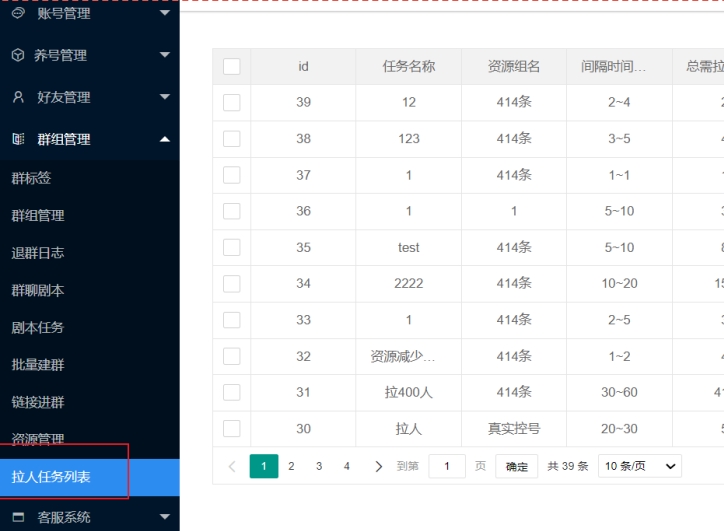This screenshot has height=531, width=724.
Task: Click the '共 39 条' total count text
Action: pos(568,466)
